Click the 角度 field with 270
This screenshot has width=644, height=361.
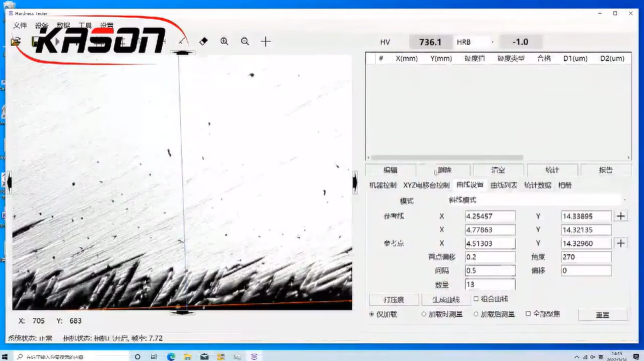point(586,257)
